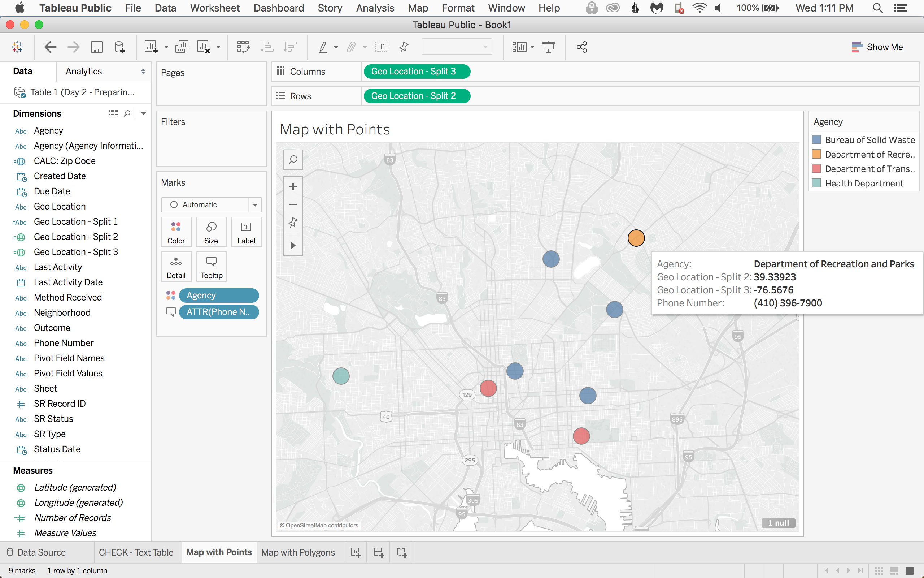Click the Department of Recreation orange swatch
The width and height of the screenshot is (924, 578).
[816, 154]
